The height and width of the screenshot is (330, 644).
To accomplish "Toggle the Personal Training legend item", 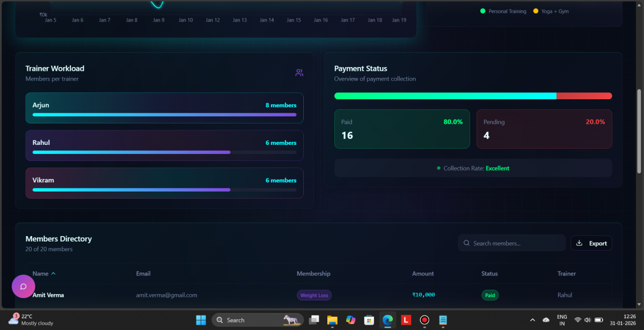I will click(x=503, y=11).
